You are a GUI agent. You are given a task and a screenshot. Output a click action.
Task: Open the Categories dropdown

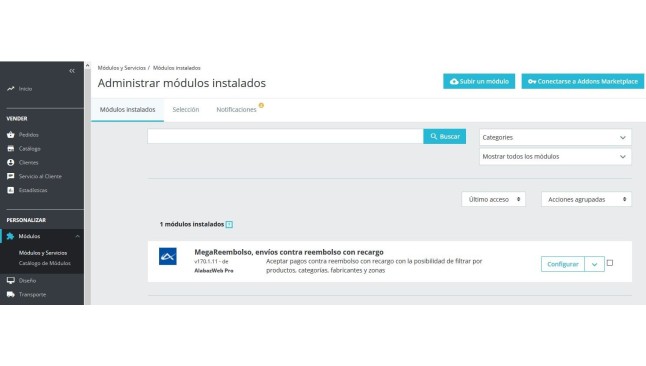pos(555,137)
